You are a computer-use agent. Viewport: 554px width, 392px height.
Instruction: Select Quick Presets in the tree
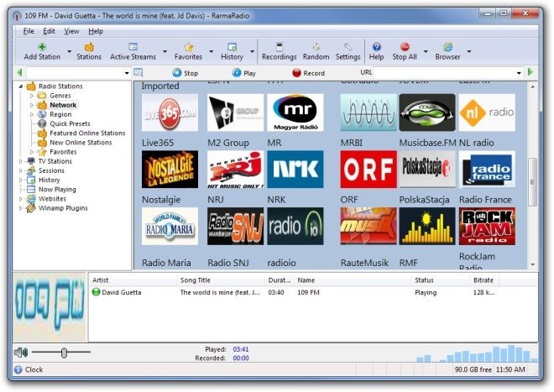70,123
